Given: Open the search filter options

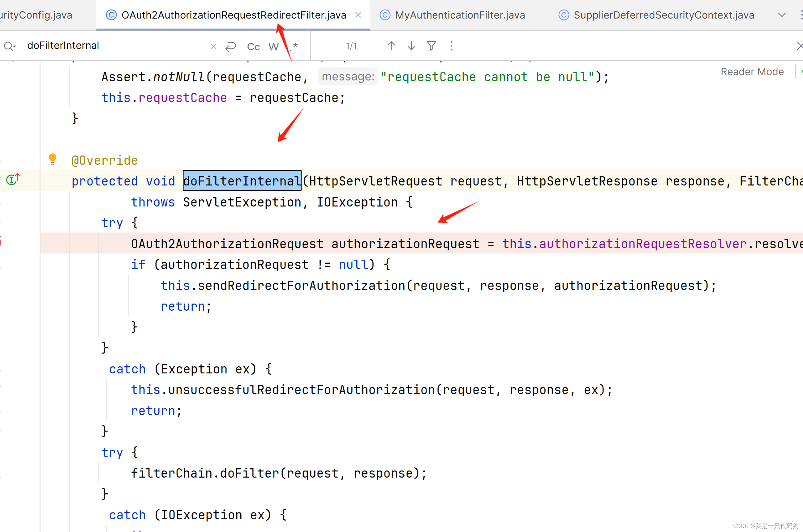Looking at the screenshot, I should click(431, 46).
